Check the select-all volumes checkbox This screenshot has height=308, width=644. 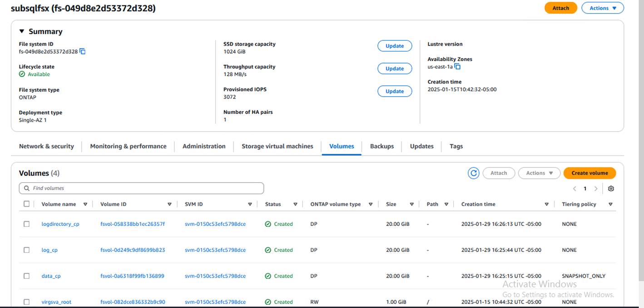(x=27, y=204)
